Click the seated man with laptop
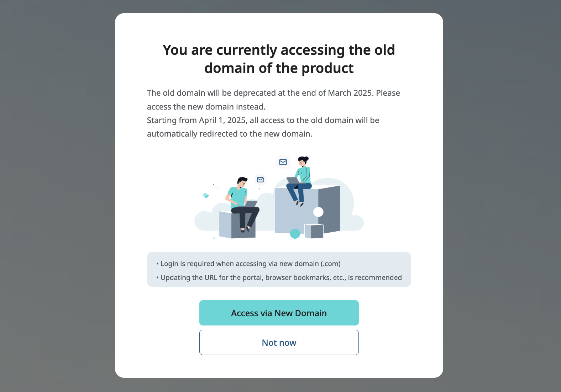Screen dimensions: 561x392 [242, 204]
